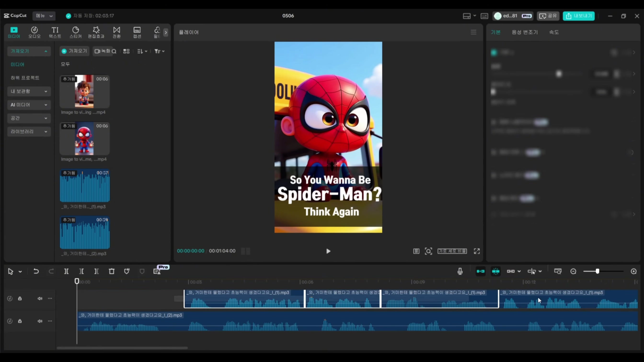Click the timeline zoom in plus icon
644x362 pixels.
pyautogui.click(x=633, y=271)
